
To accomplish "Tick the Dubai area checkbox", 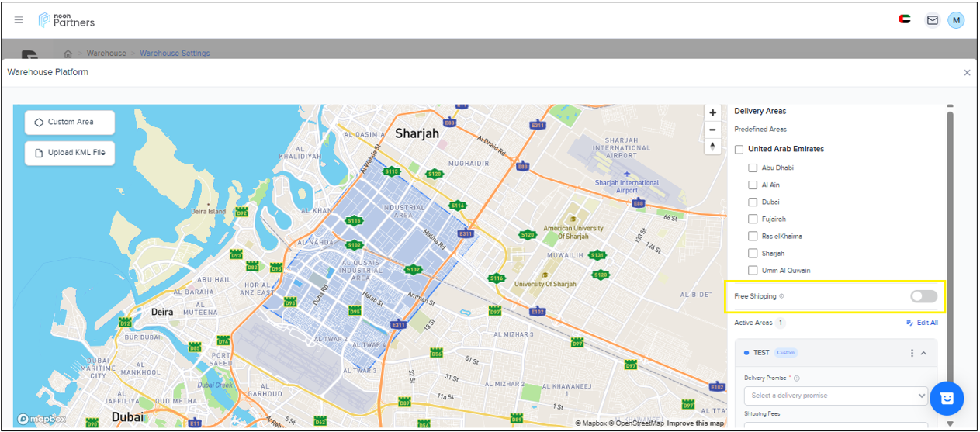I will click(x=753, y=202).
